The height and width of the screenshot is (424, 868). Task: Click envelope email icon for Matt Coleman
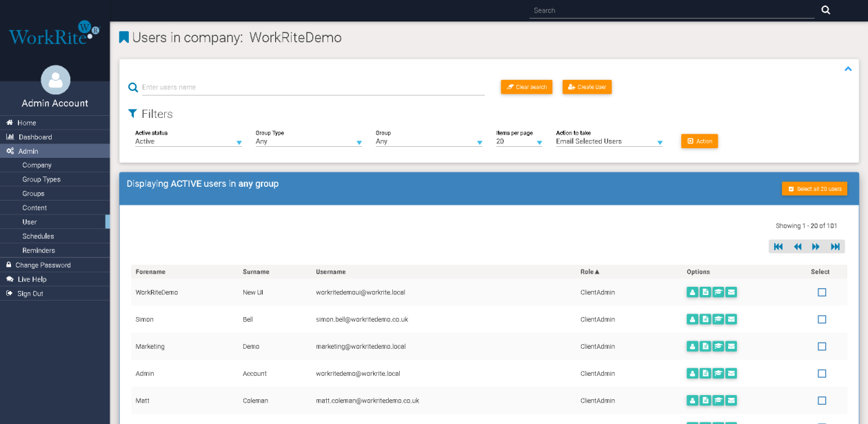click(731, 401)
